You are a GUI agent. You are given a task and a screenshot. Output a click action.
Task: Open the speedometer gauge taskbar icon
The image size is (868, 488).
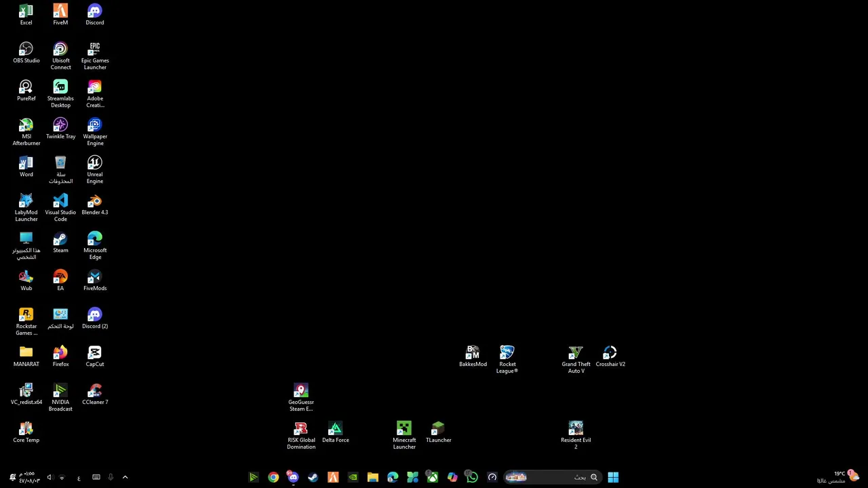coord(492,477)
